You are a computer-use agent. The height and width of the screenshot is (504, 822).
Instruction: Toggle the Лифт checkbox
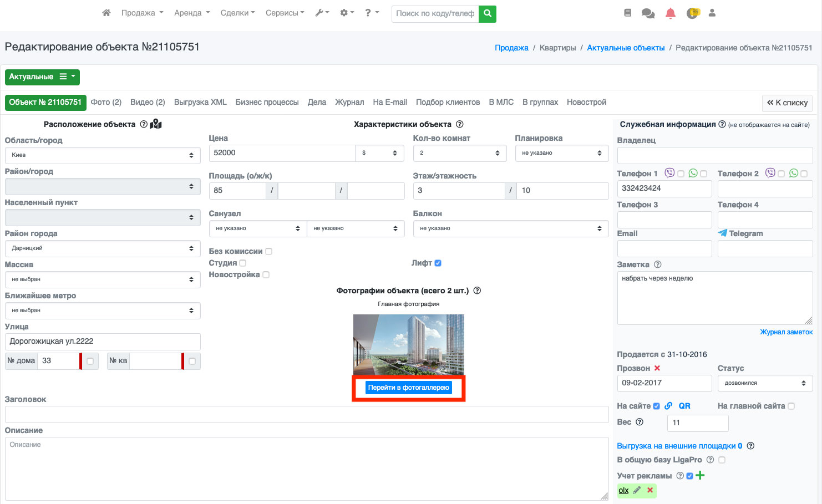click(x=438, y=263)
